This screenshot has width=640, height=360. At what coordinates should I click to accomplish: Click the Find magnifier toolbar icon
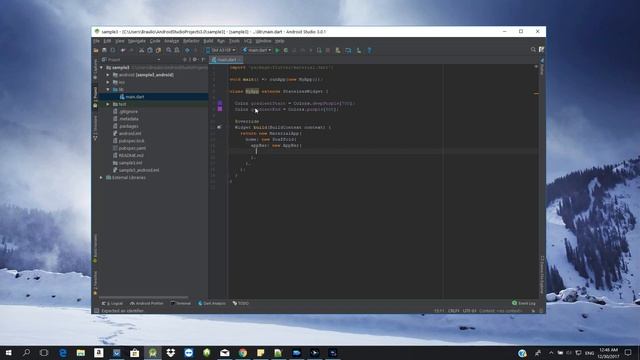pos(169,50)
